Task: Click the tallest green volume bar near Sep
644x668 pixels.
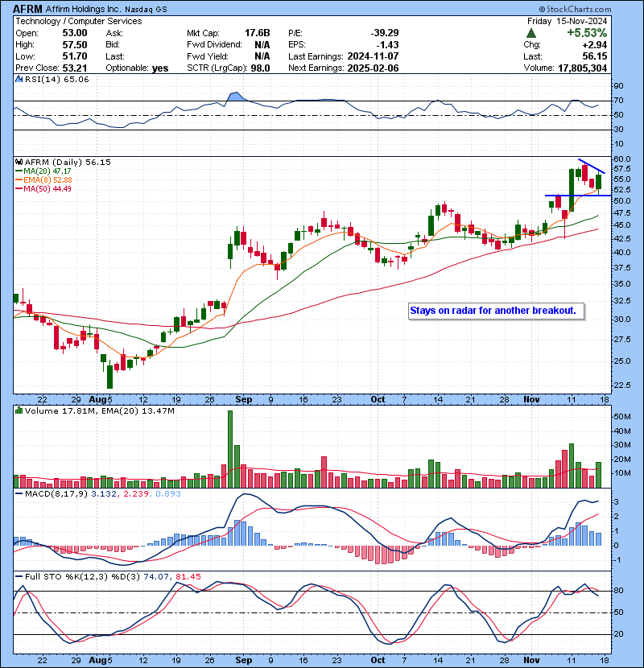Action: 230,449
